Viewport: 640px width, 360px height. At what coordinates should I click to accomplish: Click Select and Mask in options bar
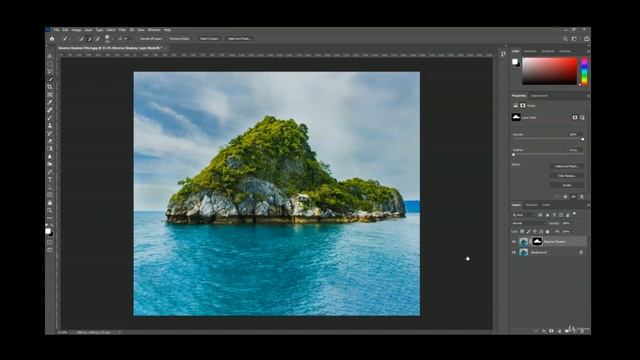(x=239, y=39)
